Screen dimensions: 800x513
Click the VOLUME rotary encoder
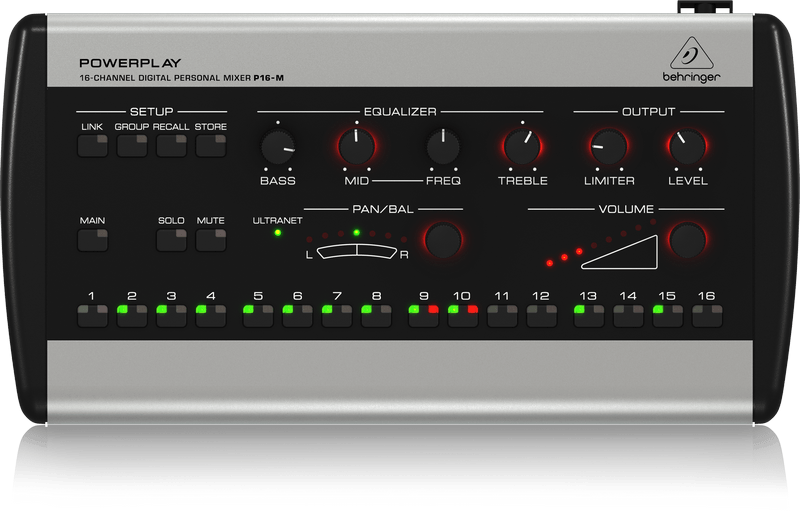tap(687, 239)
